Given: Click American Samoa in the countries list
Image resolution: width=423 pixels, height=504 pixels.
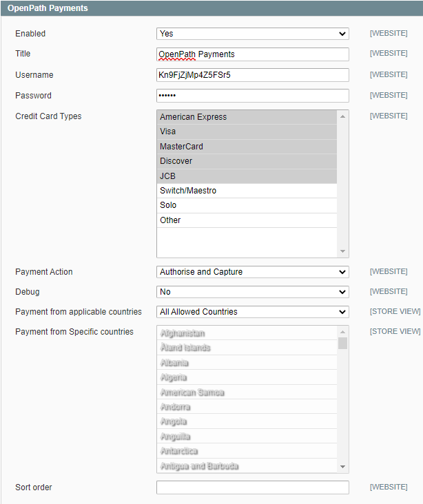Looking at the screenshot, I should 247,392.
